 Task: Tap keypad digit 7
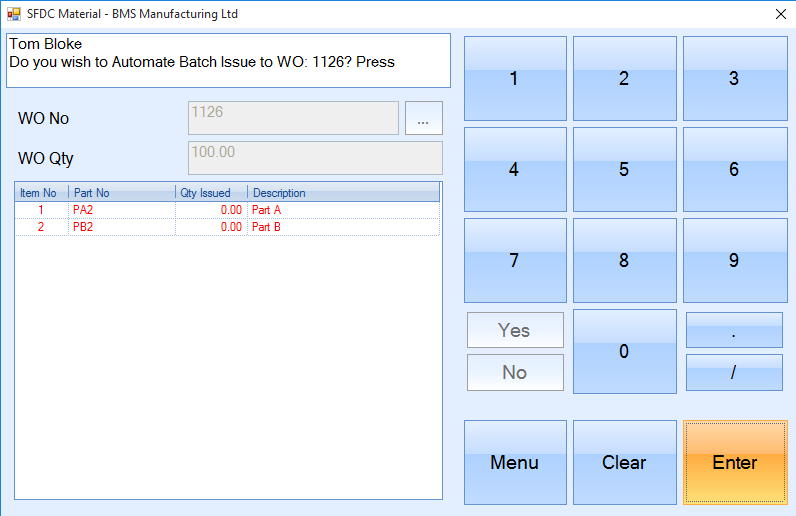515,260
